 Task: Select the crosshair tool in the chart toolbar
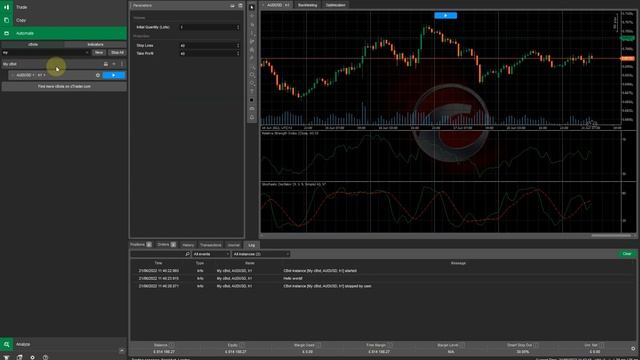click(252, 16)
